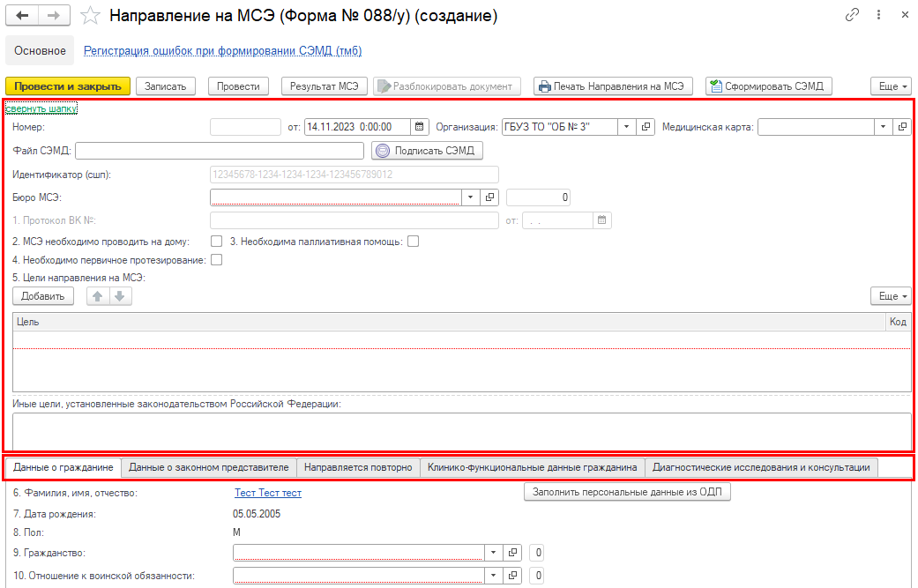Open the Медицинская карта dropdown
The width and height of the screenshot is (918, 588).
883,127
